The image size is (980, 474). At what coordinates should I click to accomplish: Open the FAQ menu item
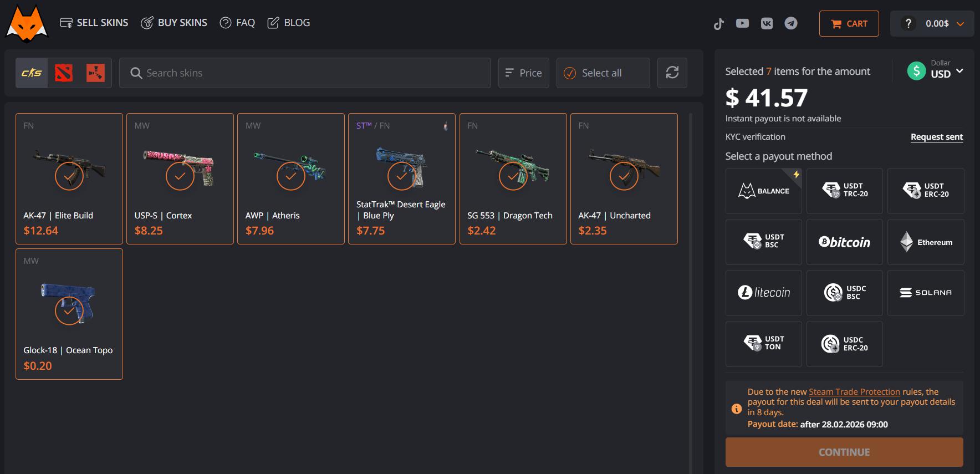click(x=237, y=23)
